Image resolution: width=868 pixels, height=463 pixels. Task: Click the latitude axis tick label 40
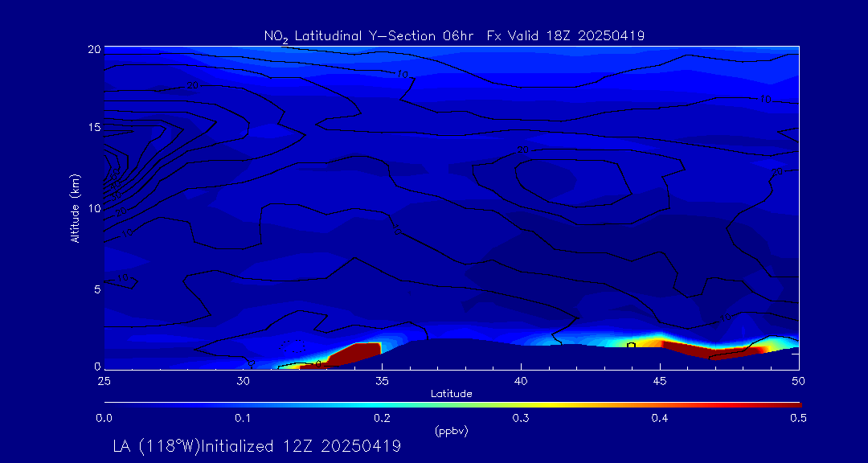pyautogui.click(x=521, y=381)
